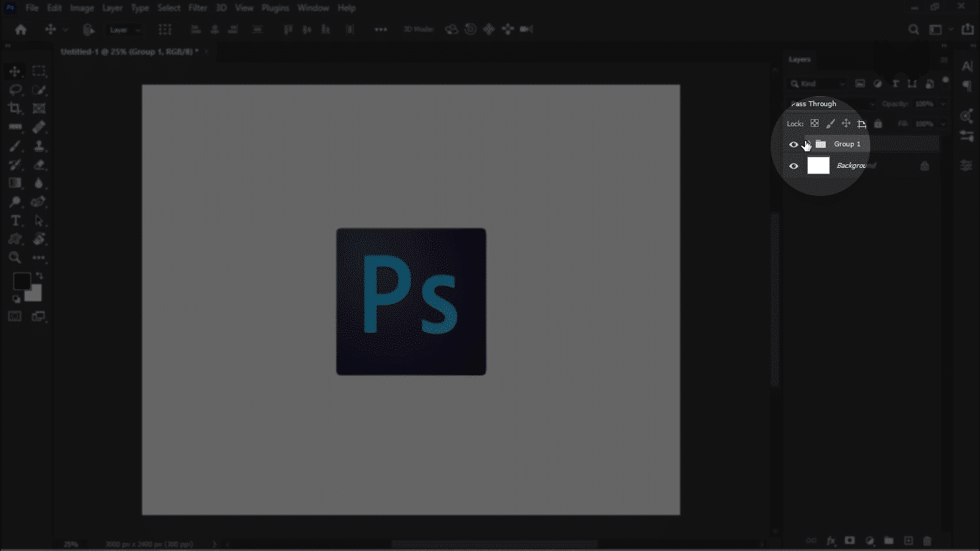Toggle Quick Mask mode
This screenshot has width=980, height=551.
14,316
